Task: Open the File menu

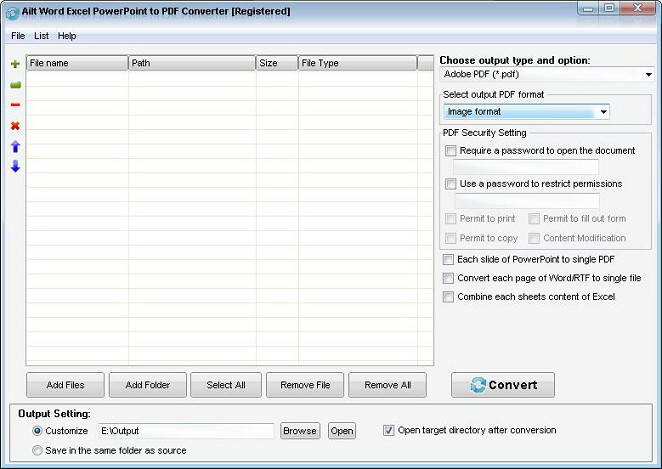Action: pos(18,36)
